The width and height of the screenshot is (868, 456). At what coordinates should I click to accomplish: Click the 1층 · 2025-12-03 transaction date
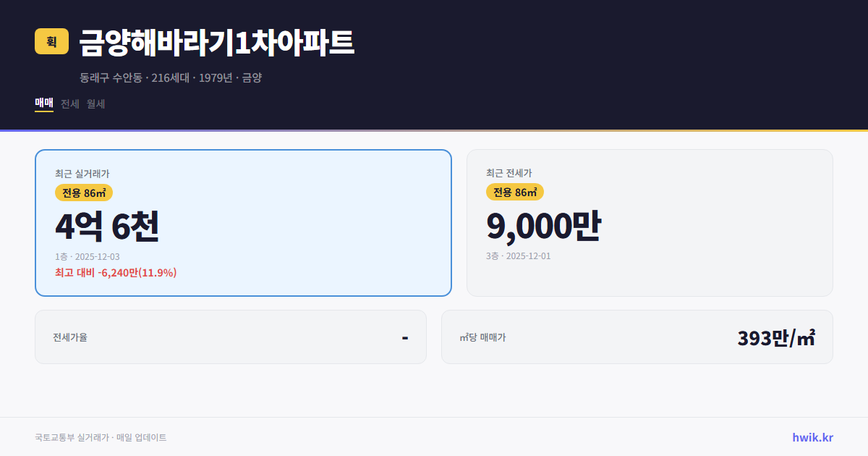[x=87, y=256]
